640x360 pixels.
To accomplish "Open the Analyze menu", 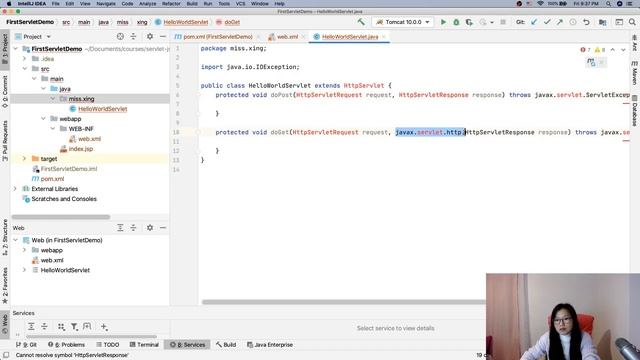I will coord(147,4).
